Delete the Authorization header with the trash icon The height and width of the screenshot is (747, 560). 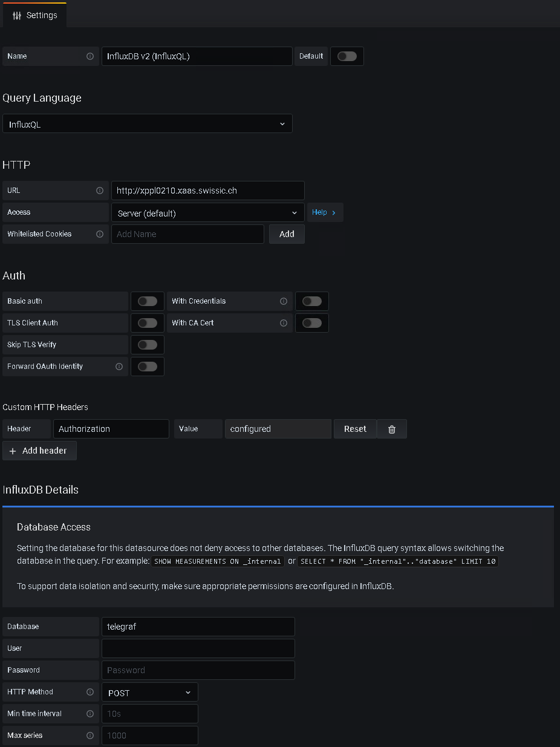[391, 428]
